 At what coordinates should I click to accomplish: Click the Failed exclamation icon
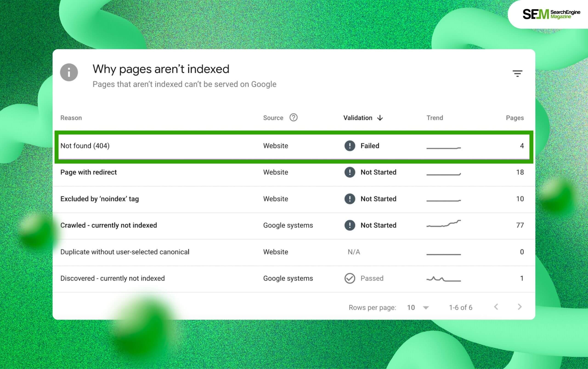(350, 146)
